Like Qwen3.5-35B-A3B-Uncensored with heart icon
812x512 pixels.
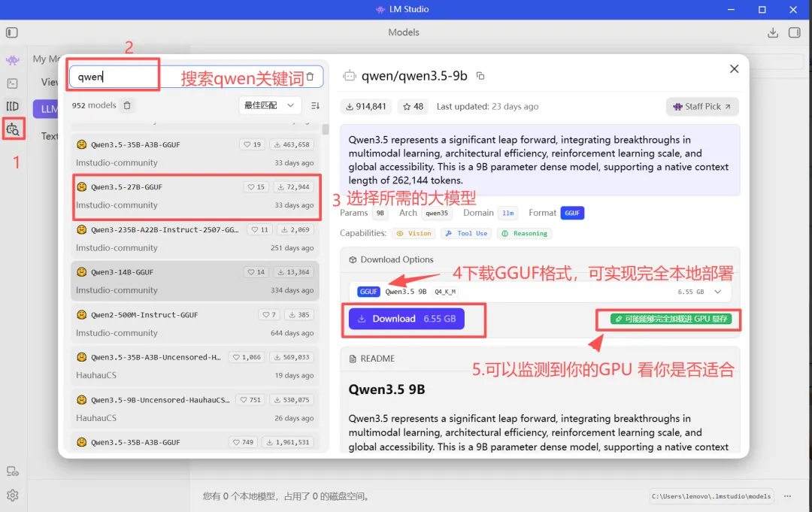tap(247, 357)
